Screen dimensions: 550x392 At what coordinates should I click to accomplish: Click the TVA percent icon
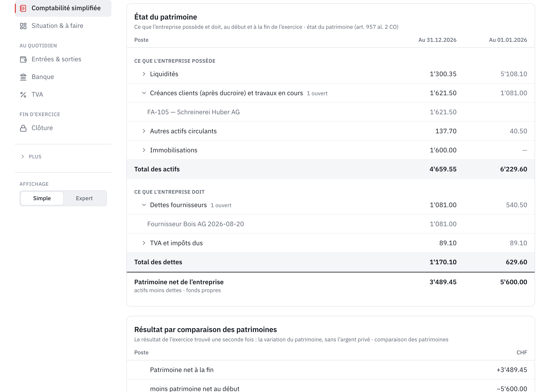click(x=23, y=95)
